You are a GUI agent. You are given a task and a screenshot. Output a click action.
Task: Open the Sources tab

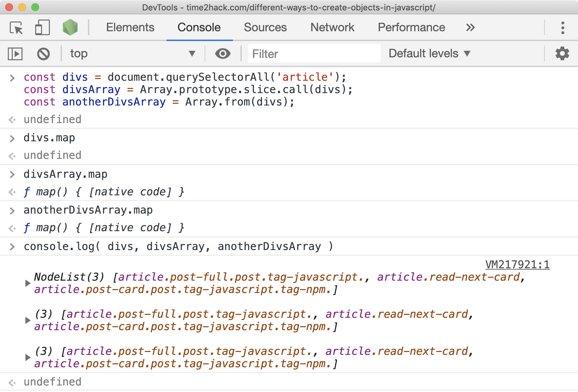265,27
